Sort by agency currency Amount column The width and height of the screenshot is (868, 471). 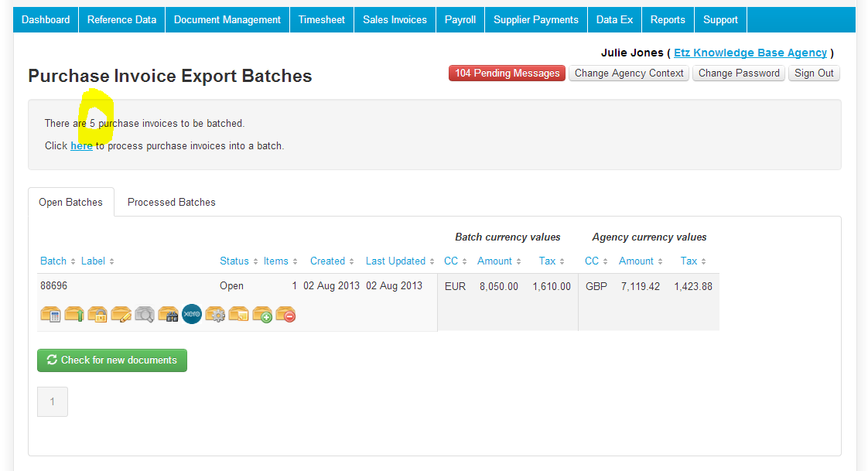click(641, 261)
